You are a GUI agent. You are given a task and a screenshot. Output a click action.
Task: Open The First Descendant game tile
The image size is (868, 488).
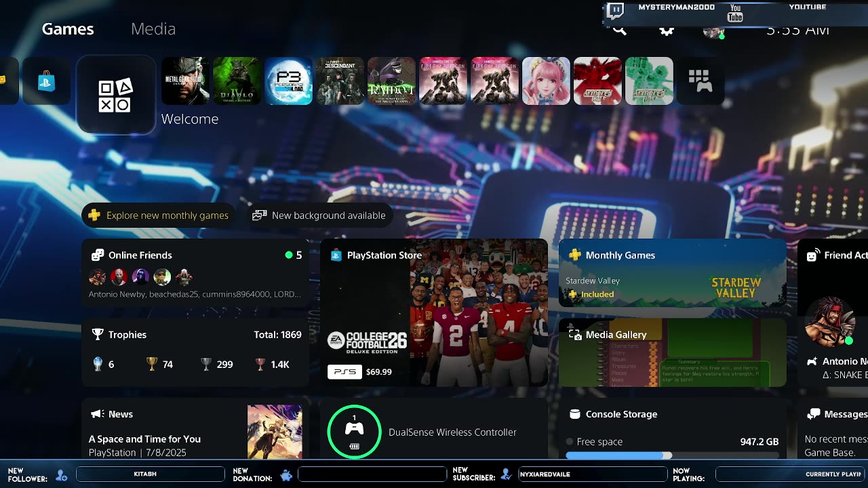point(340,81)
